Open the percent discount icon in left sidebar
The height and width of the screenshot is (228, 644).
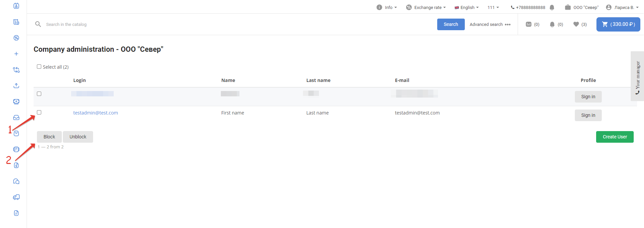tap(16, 38)
